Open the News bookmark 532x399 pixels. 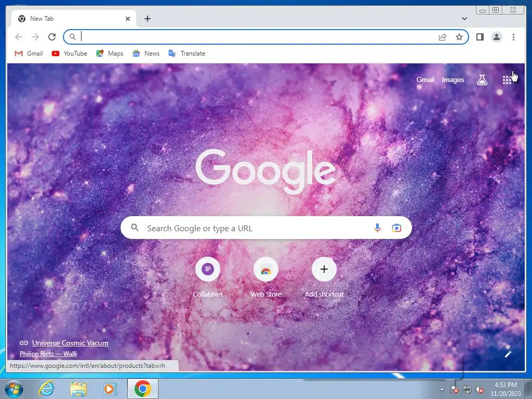tap(146, 54)
